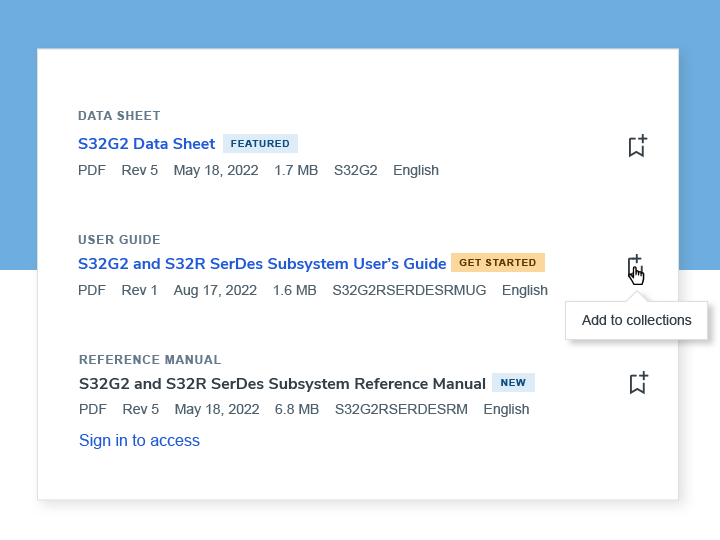Click the FEATURED badge
Screen dimensions: 720x540
260,144
